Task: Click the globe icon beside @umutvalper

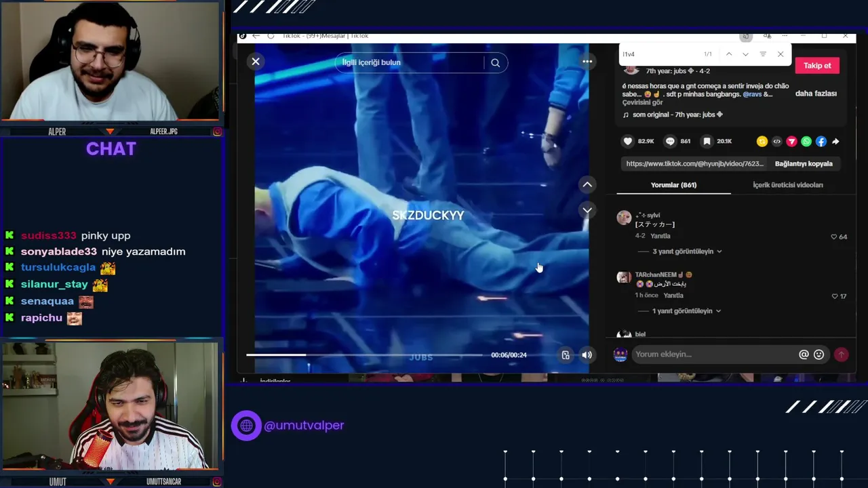Action: pyautogui.click(x=246, y=426)
